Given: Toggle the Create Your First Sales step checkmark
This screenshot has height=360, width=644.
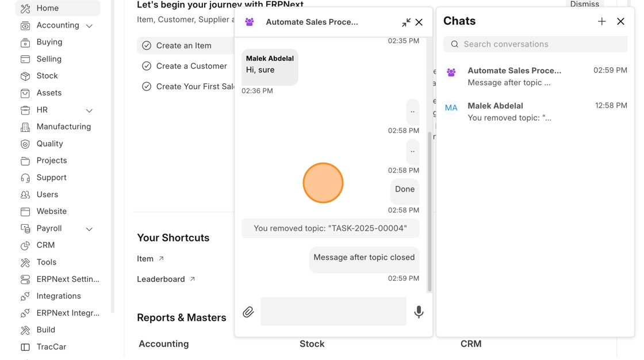Looking at the screenshot, I should 147,87.
